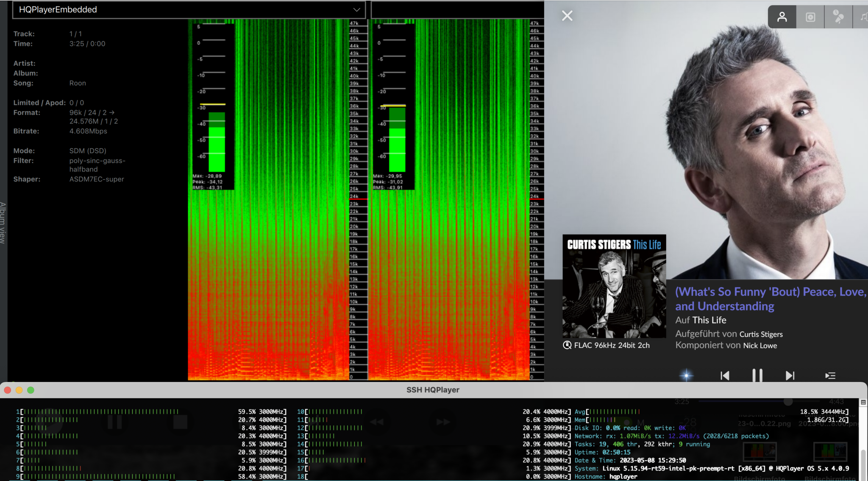Click the green zoom button on SSH HQPlayer window
The width and height of the screenshot is (868, 481).
tap(30, 389)
